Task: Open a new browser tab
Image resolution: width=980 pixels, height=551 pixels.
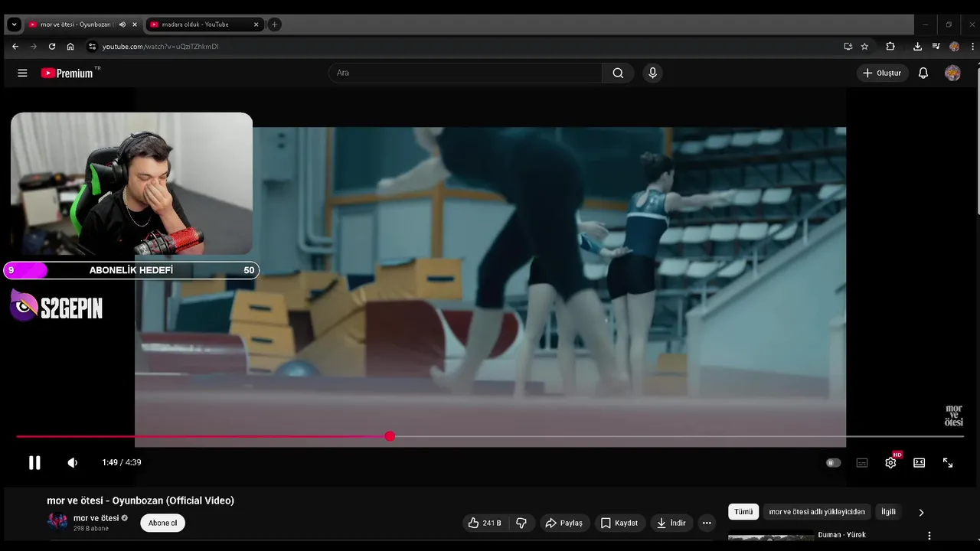Action: [274, 24]
